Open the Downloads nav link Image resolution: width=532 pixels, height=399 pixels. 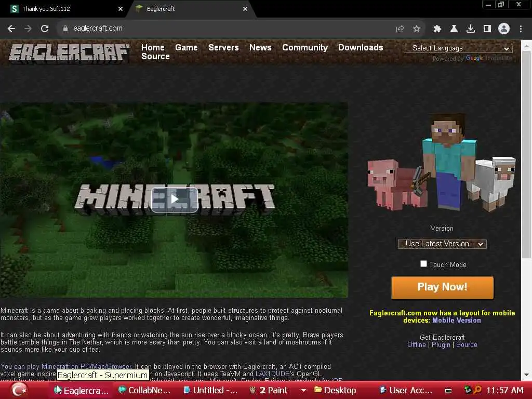pyautogui.click(x=361, y=47)
